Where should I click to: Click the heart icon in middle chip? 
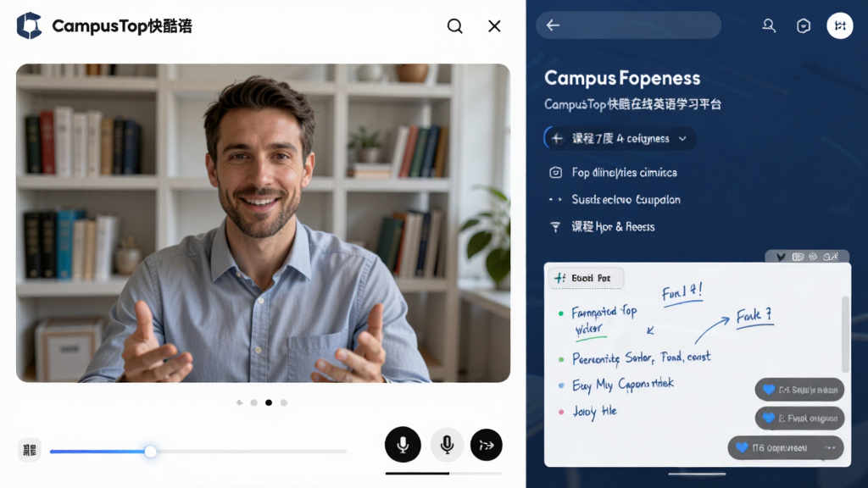point(768,419)
